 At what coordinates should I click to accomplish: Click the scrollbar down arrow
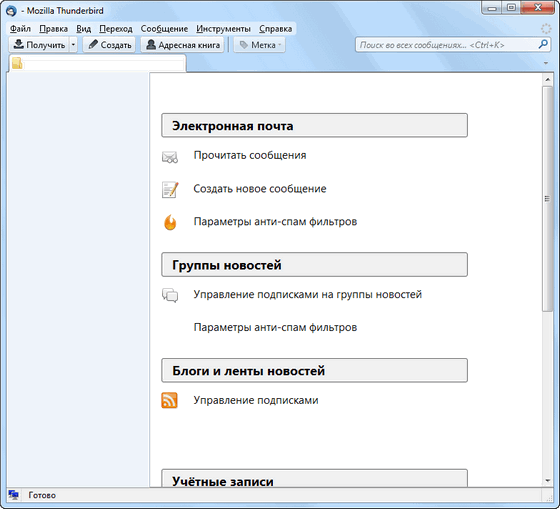[x=548, y=481]
